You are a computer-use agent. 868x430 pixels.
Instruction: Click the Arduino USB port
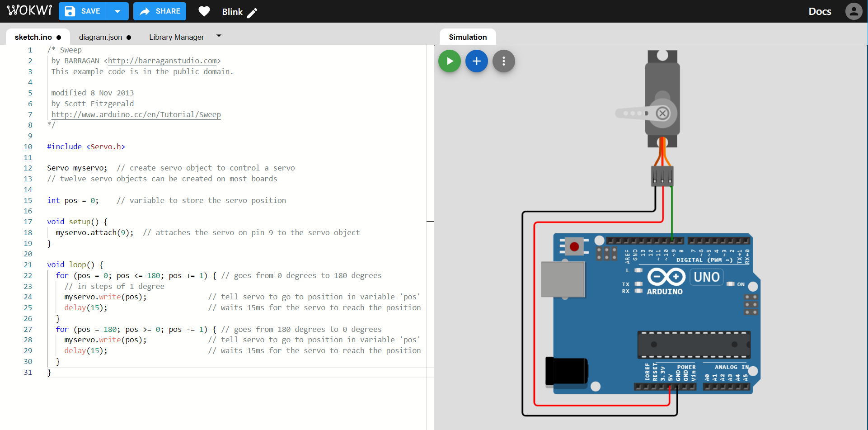tap(563, 279)
